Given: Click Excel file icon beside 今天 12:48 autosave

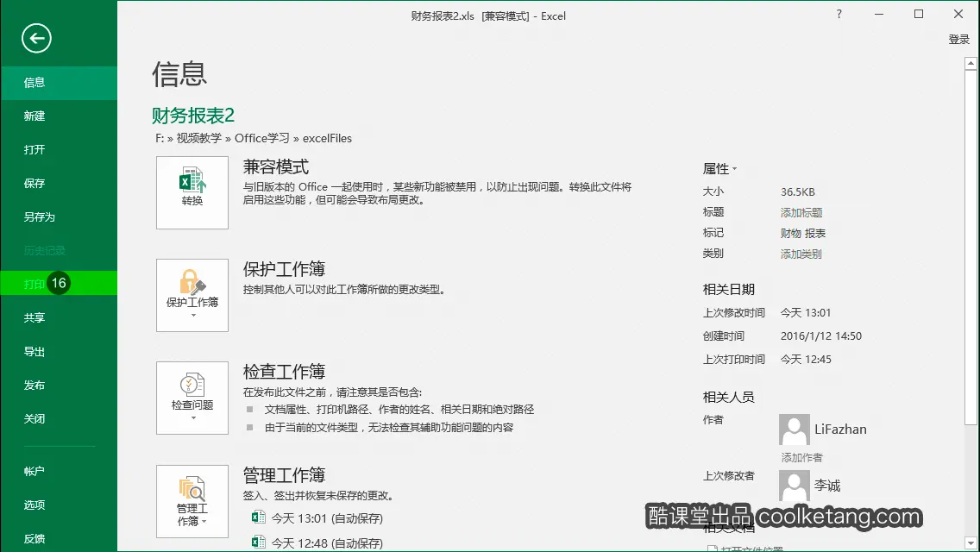Looking at the screenshot, I should tap(258, 542).
